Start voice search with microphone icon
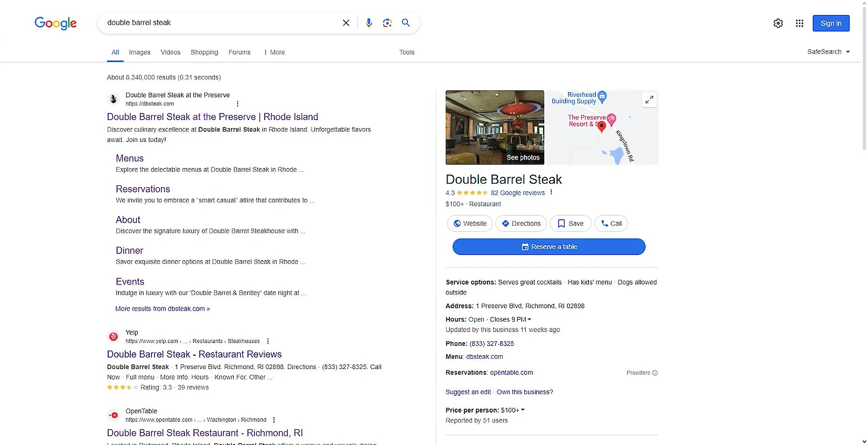Image resolution: width=868 pixels, height=445 pixels. [x=369, y=23]
